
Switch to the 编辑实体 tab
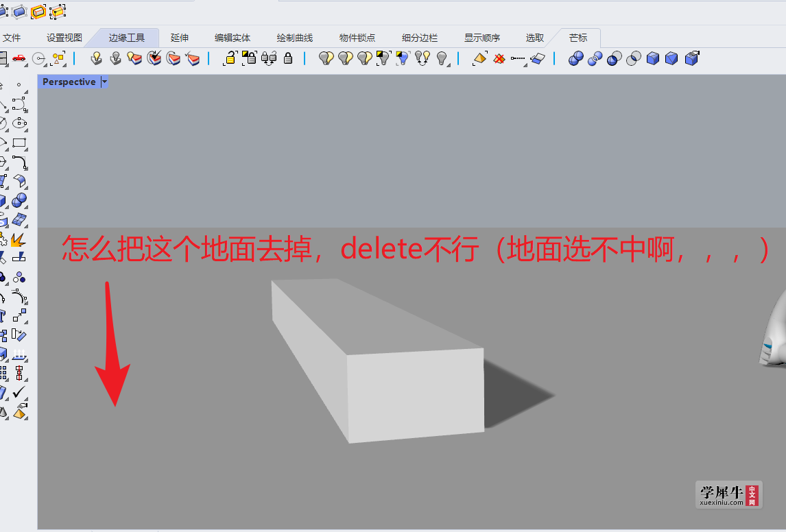point(233,38)
